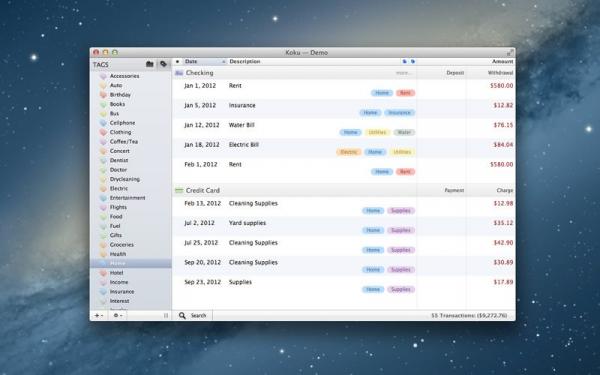Click the search magnifier icon
This screenshot has height=375, width=600.
182,315
